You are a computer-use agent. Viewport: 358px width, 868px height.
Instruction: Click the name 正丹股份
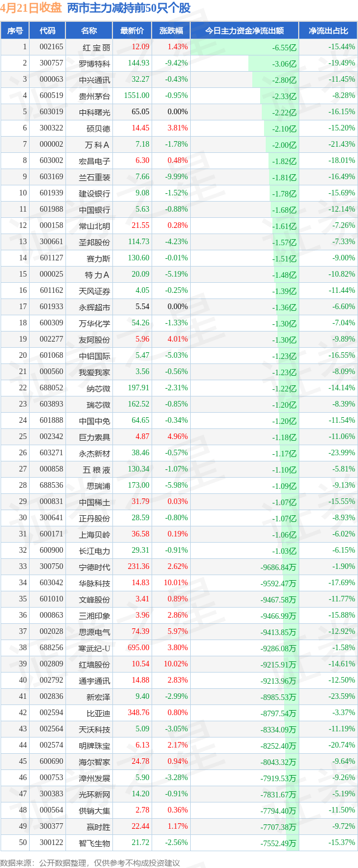click(95, 518)
